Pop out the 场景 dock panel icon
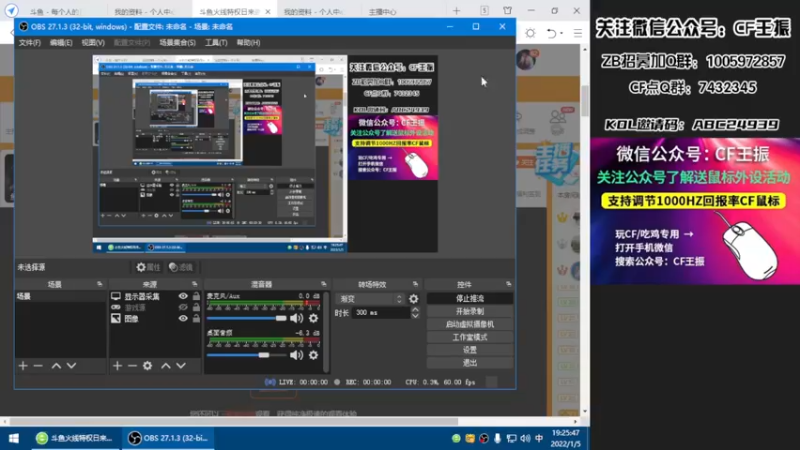 click(99, 284)
